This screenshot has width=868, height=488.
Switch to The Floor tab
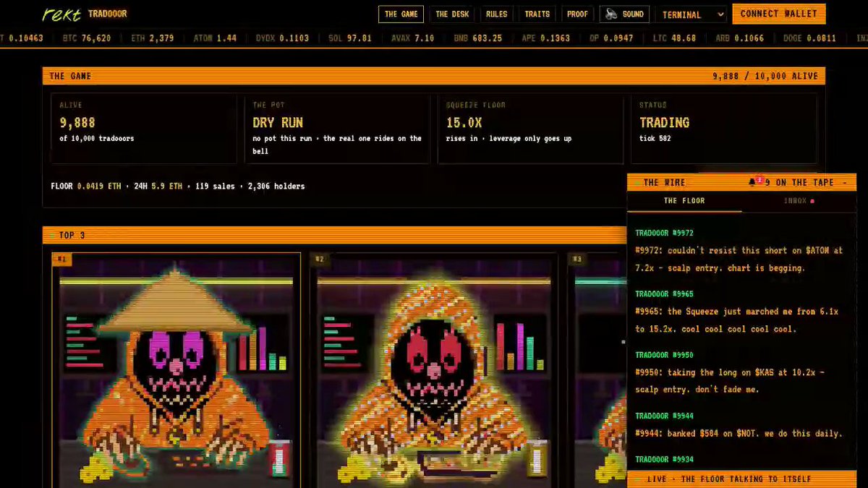click(x=684, y=201)
